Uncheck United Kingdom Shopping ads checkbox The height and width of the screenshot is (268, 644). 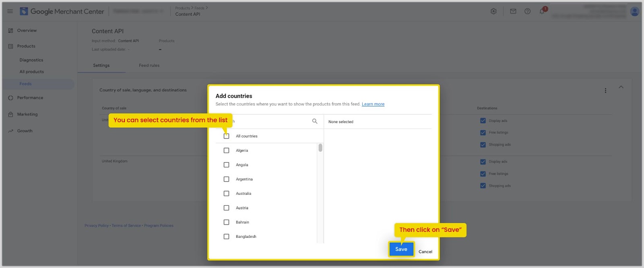(x=483, y=186)
